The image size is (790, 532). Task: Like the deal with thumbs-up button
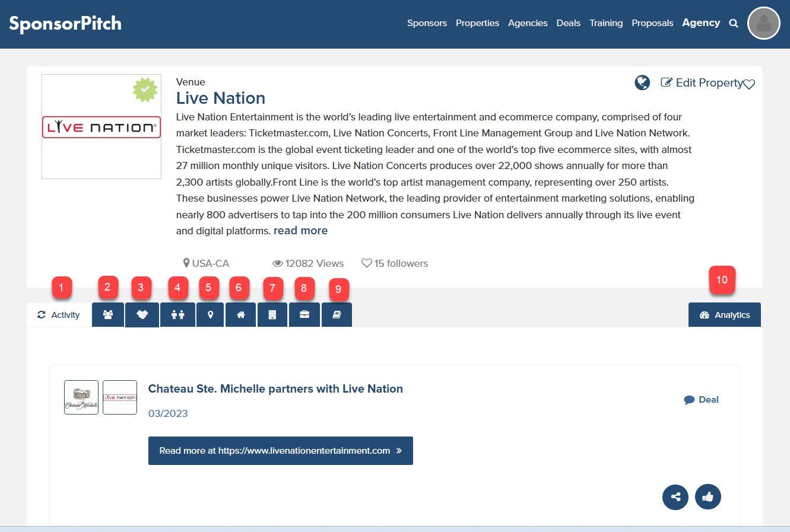[708, 497]
